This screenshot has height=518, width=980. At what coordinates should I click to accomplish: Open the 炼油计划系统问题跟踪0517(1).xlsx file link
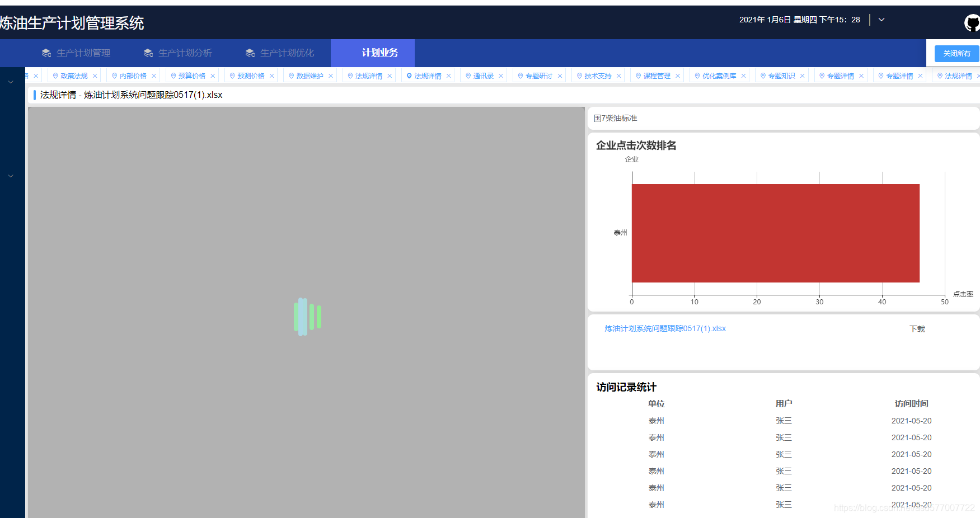pos(665,328)
